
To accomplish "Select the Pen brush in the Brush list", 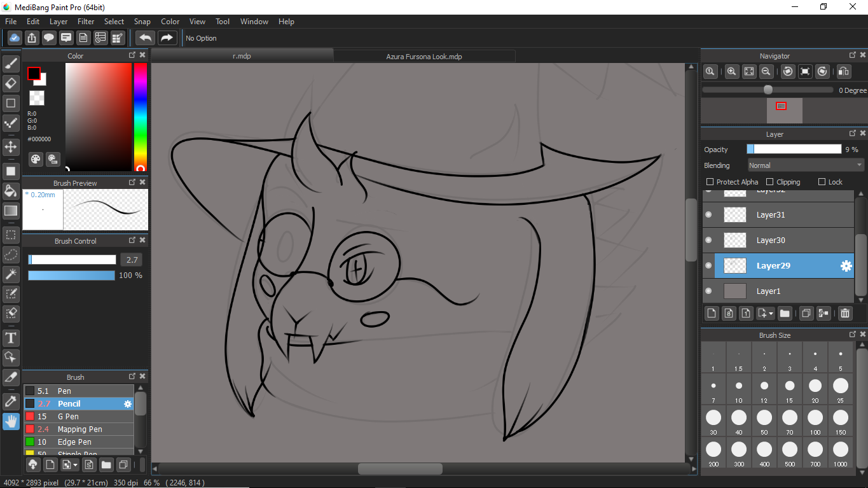I will (79, 391).
